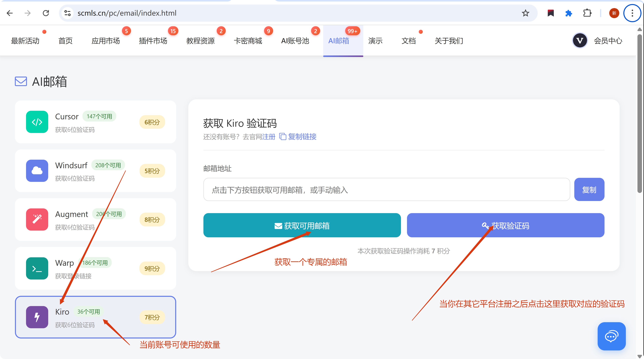Screen dimensions: 644x359
Task: Switch to the AI账号池 tab
Action: click(295, 41)
